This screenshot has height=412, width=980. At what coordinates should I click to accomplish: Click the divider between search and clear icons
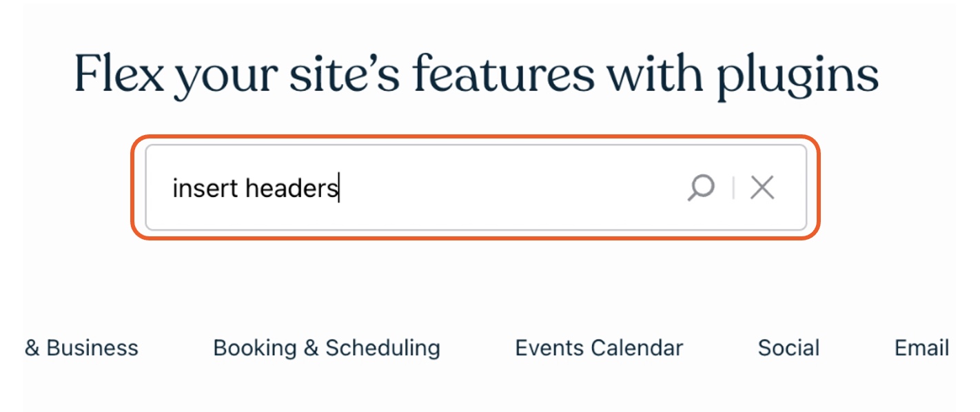point(733,187)
